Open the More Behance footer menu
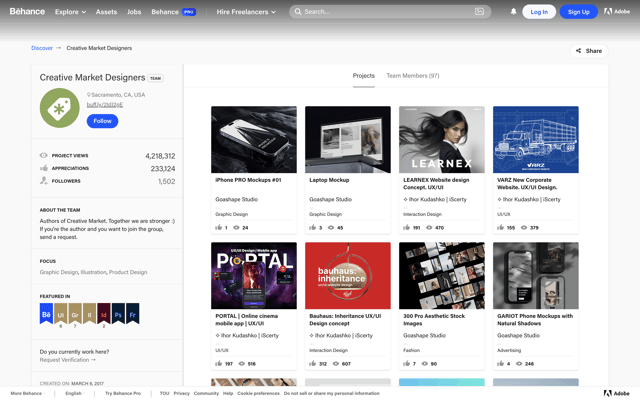This screenshot has width=640, height=400. [27, 393]
